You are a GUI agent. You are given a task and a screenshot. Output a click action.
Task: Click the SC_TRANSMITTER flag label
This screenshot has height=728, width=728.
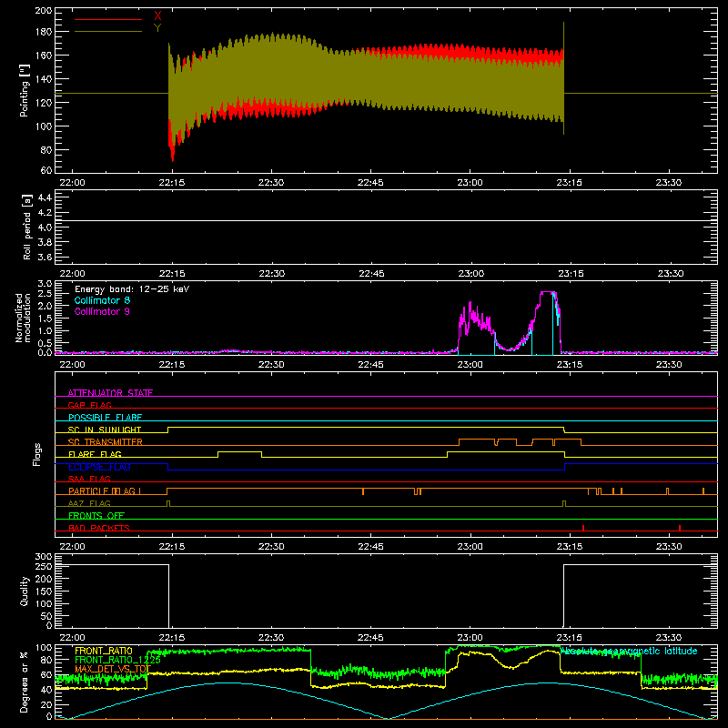tap(105, 442)
